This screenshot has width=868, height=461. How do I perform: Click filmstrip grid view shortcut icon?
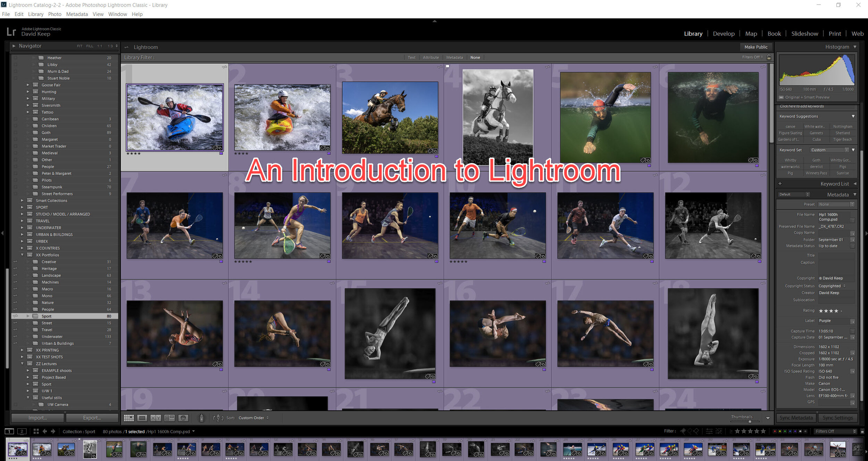click(36, 431)
